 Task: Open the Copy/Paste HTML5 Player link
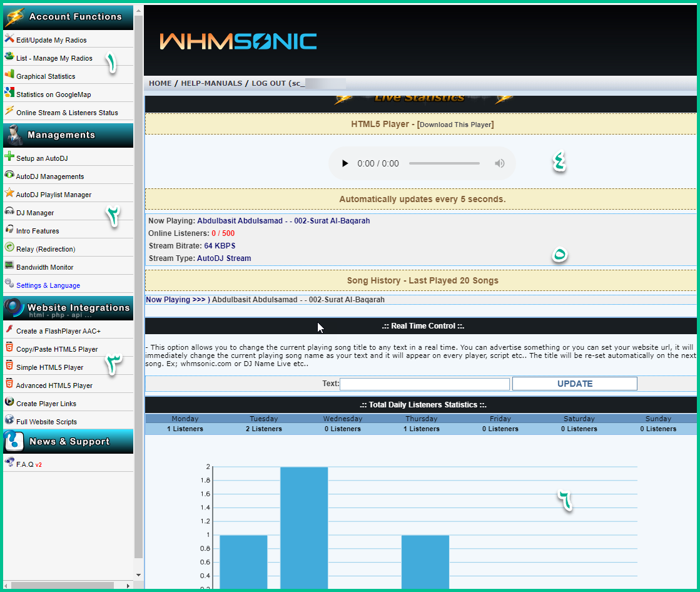[x=57, y=349]
